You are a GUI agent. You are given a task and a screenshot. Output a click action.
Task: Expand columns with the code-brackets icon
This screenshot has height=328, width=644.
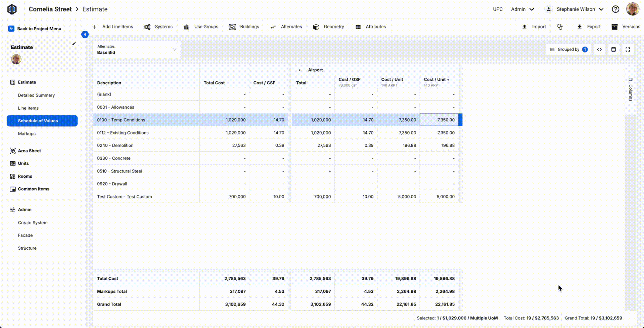(x=599, y=50)
